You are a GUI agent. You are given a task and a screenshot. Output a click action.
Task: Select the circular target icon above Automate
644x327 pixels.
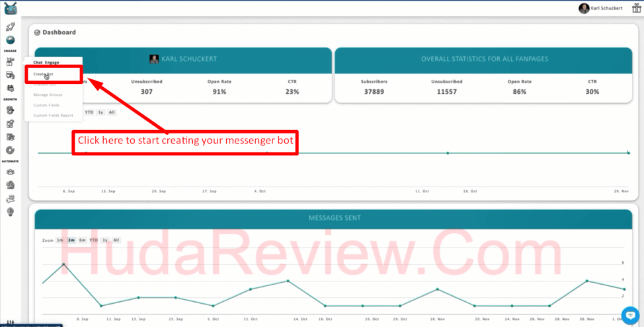[x=11, y=150]
